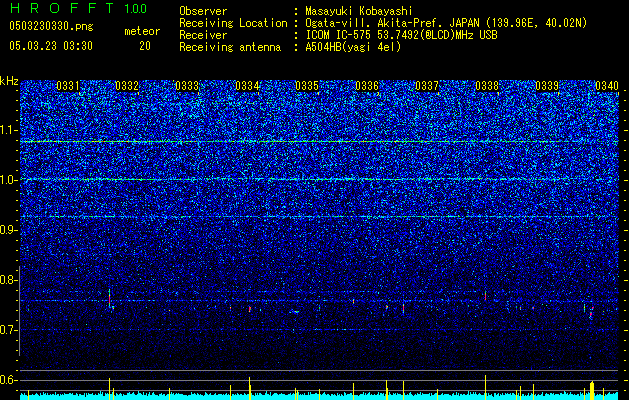This screenshot has width=629, height=400.
Task: Click the Receiving antenna label
Action: (230, 47)
